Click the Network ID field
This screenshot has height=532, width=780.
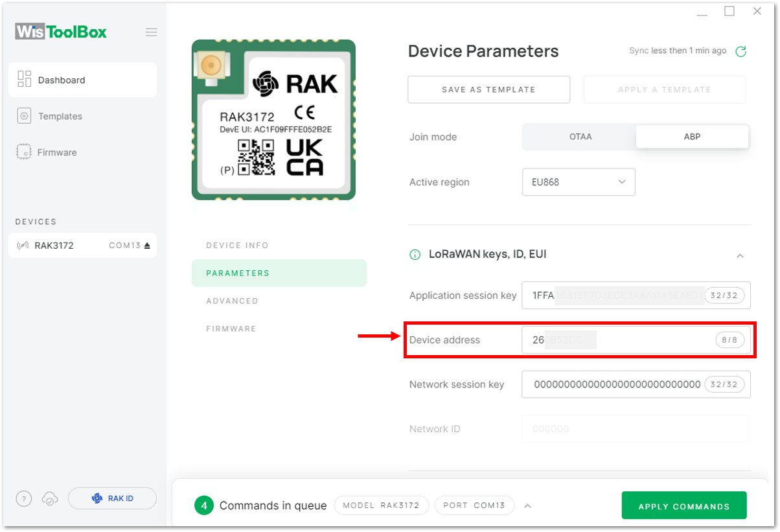636,429
